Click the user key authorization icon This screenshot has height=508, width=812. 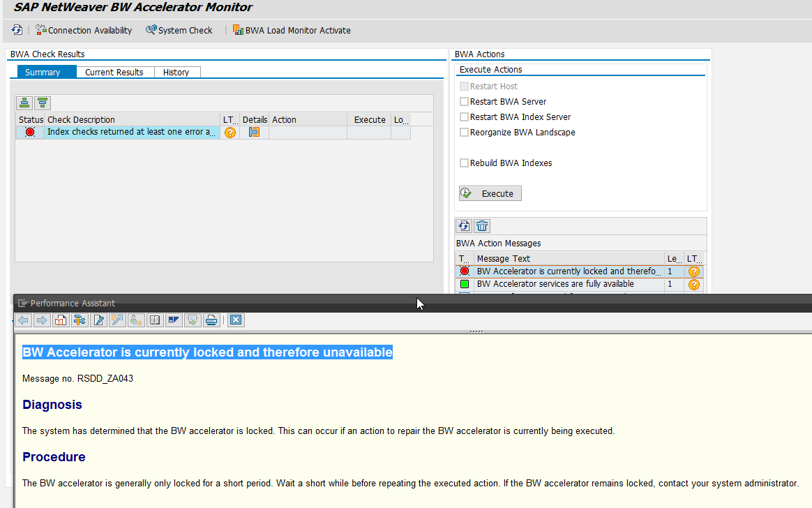135,320
